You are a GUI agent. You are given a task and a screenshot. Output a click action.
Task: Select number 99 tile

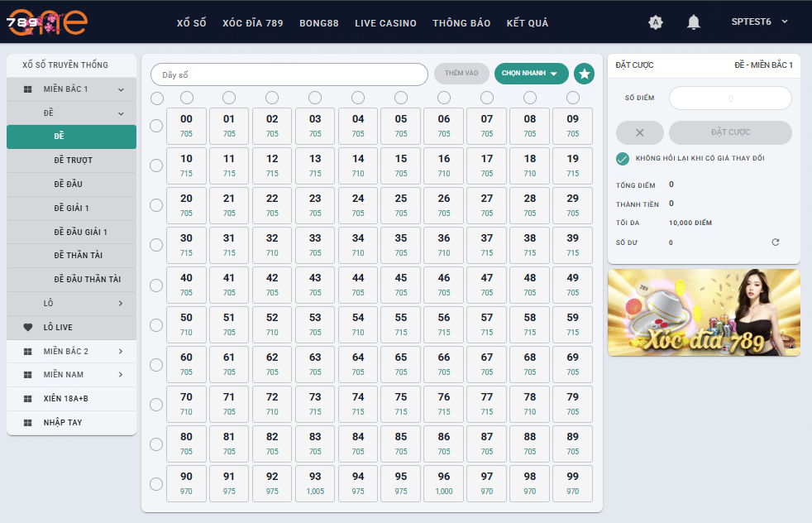(573, 483)
